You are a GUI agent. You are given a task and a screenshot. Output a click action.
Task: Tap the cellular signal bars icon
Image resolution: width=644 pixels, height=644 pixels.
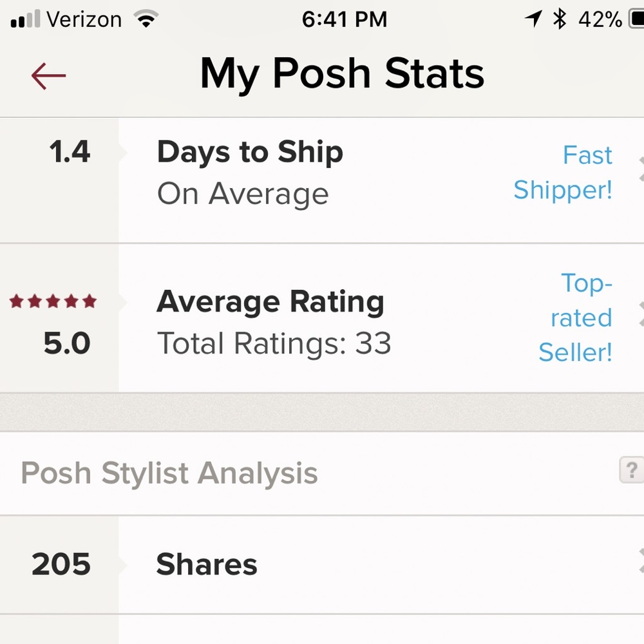[26, 19]
